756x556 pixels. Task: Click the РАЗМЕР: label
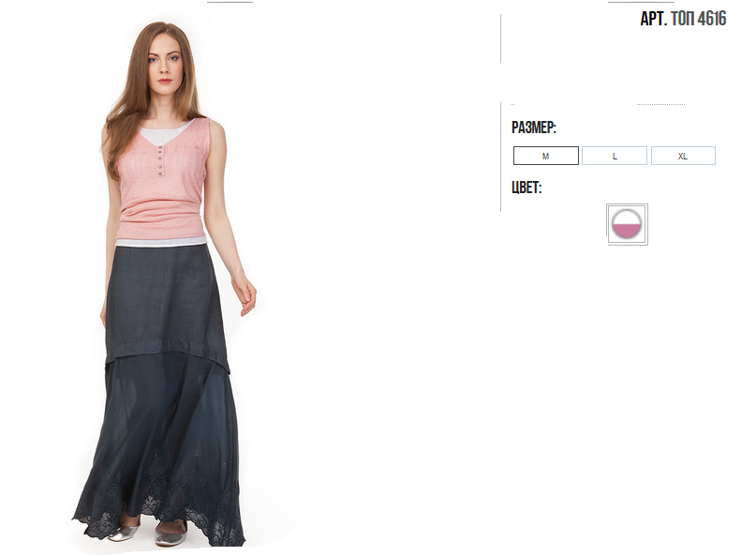point(534,128)
